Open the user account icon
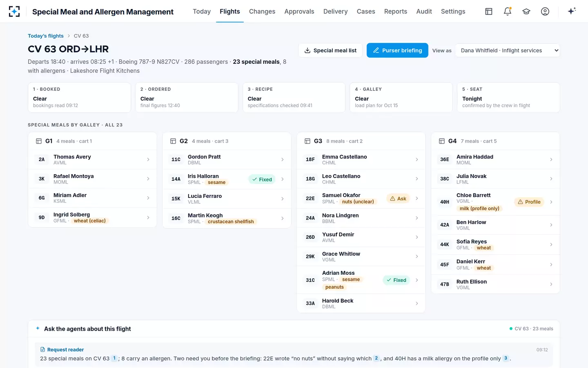This screenshot has width=588, height=368. (x=545, y=11)
